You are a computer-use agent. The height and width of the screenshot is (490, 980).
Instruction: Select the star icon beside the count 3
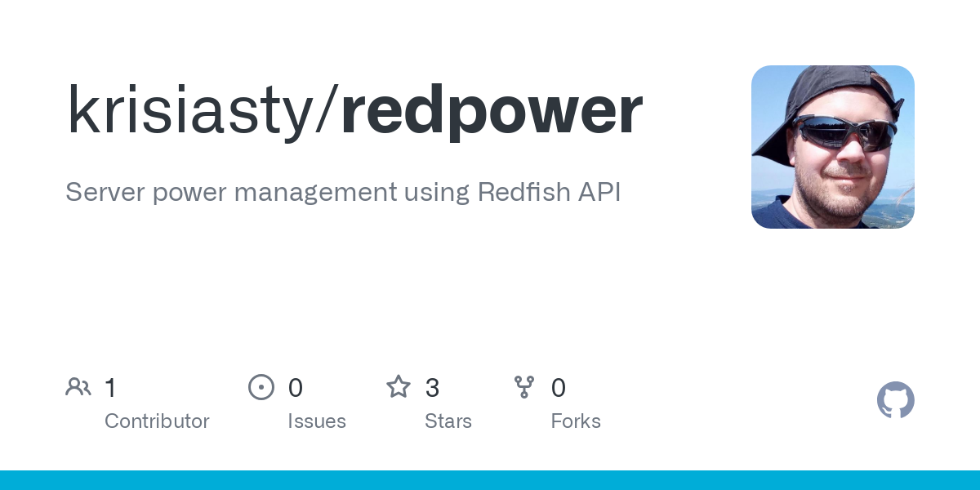point(399,387)
